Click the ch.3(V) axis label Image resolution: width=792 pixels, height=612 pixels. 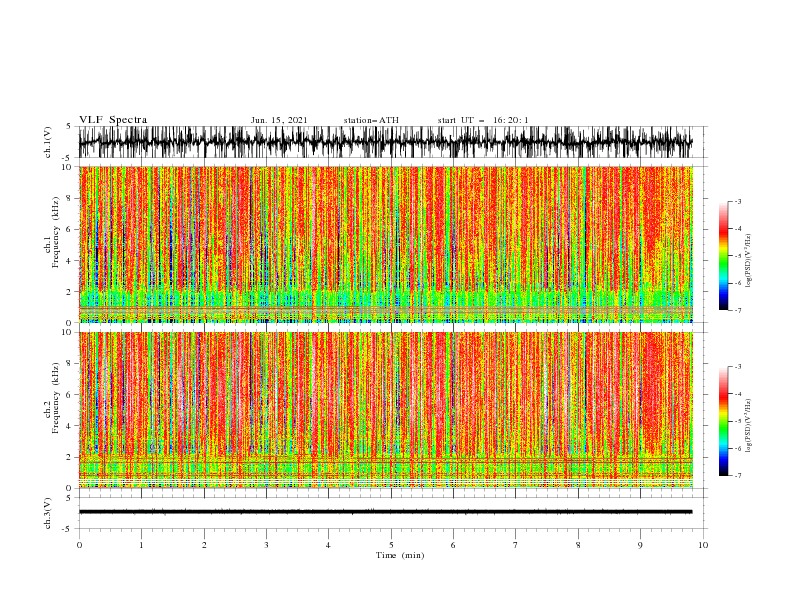pos(48,513)
